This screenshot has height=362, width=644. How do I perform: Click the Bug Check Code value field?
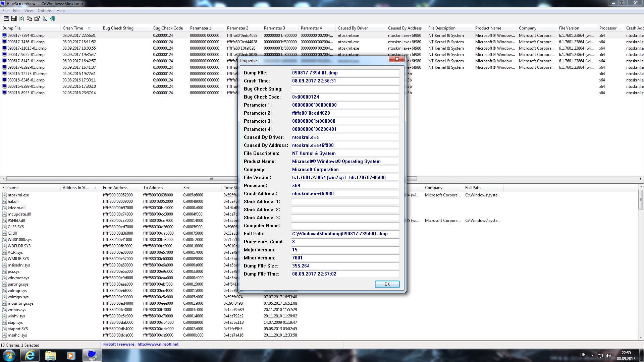point(345,97)
